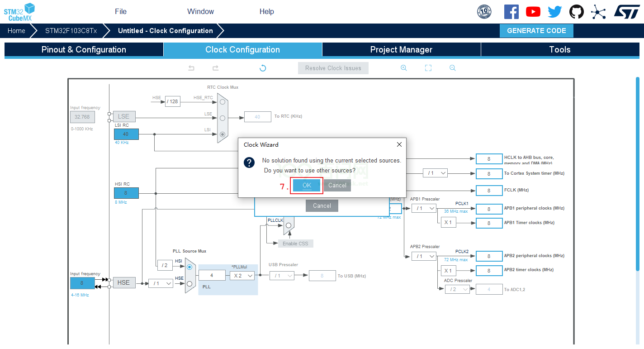Viewport: 644px width, 349px height.
Task: Open the USB Prescaler dropdown
Action: pyautogui.click(x=282, y=275)
